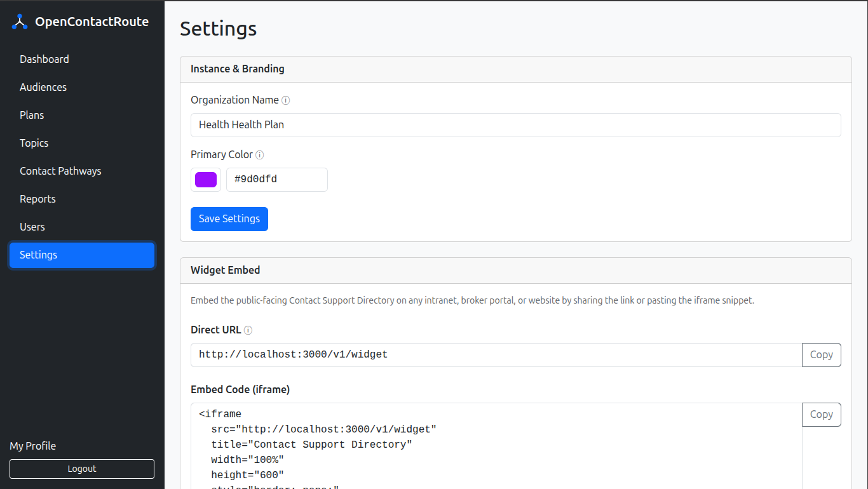Open Contact Pathways
Viewport: 868px width, 489px height.
60,171
